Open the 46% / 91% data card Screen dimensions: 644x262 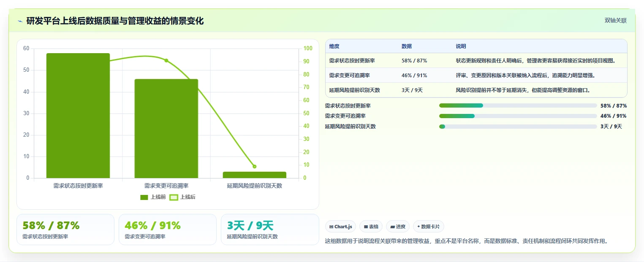pos(168,230)
